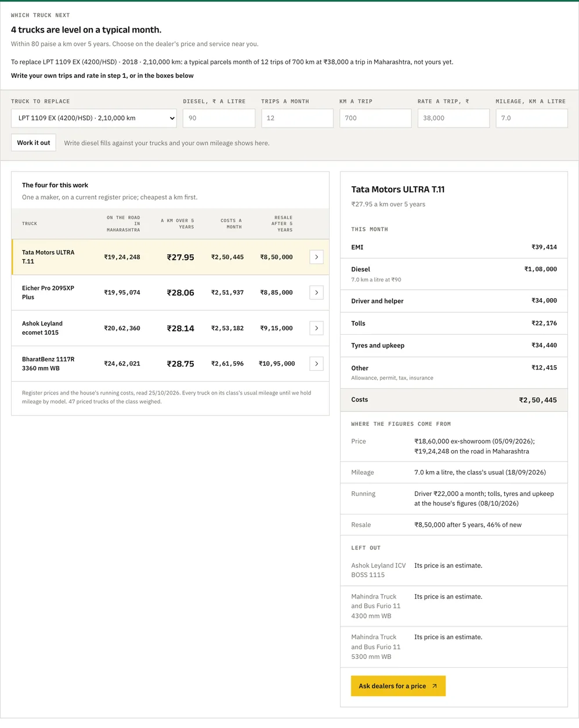The width and height of the screenshot is (579, 728).
Task: Open the Ashok Leyland ecomet 1015 row chevron
Action: 316,328
